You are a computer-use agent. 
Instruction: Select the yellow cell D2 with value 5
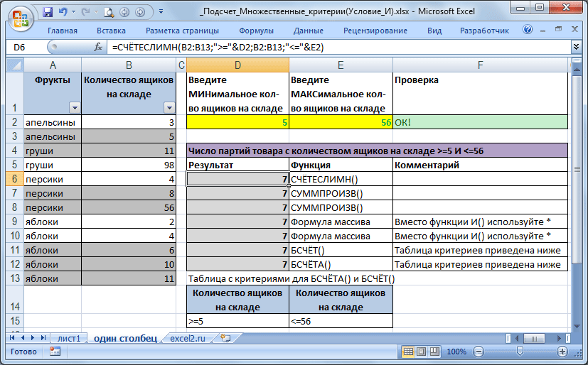tap(237, 122)
